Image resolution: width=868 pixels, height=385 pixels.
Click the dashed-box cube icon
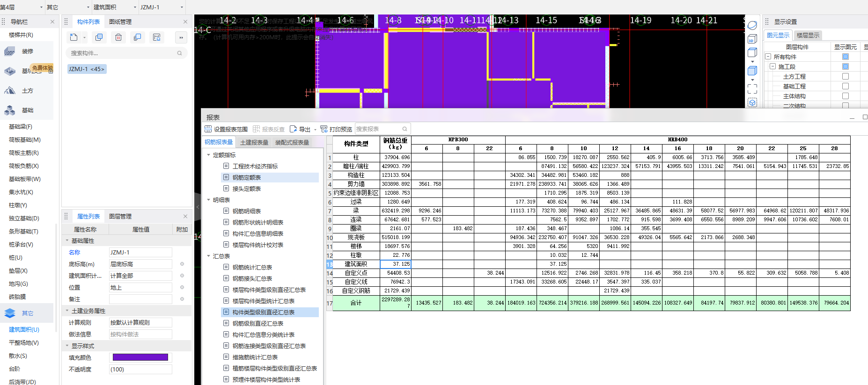pos(752,102)
